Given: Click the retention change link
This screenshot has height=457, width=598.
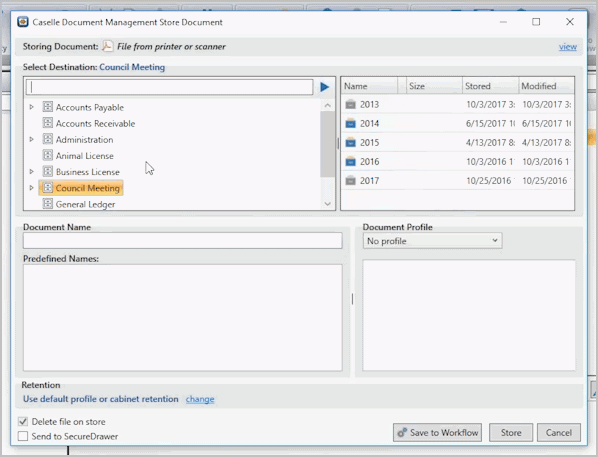Looking at the screenshot, I should pos(200,399).
